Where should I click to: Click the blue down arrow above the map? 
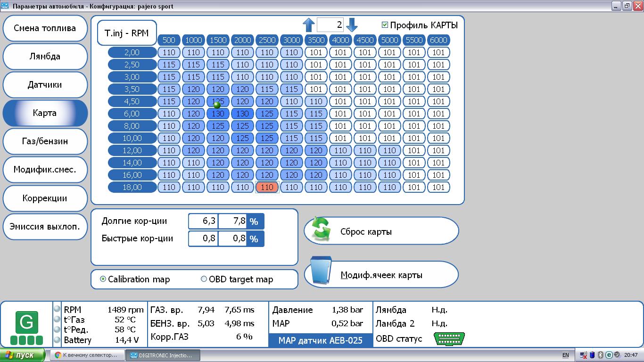pyautogui.click(x=352, y=25)
